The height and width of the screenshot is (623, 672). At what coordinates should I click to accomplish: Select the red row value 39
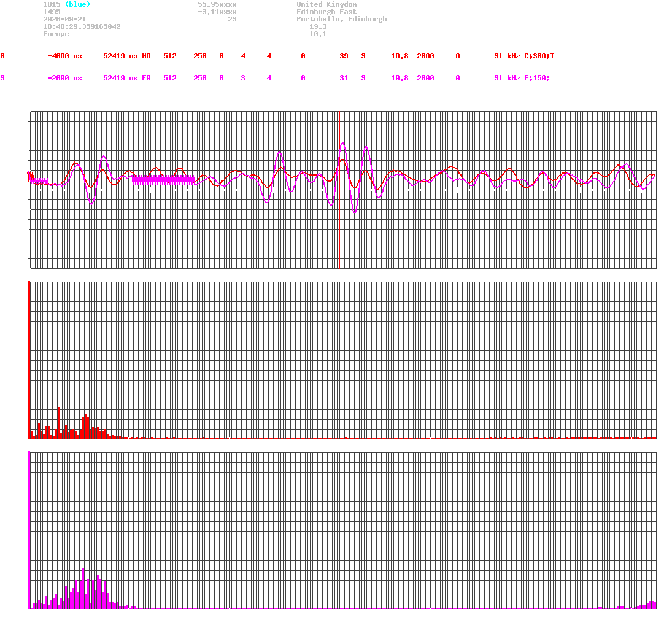(x=344, y=56)
